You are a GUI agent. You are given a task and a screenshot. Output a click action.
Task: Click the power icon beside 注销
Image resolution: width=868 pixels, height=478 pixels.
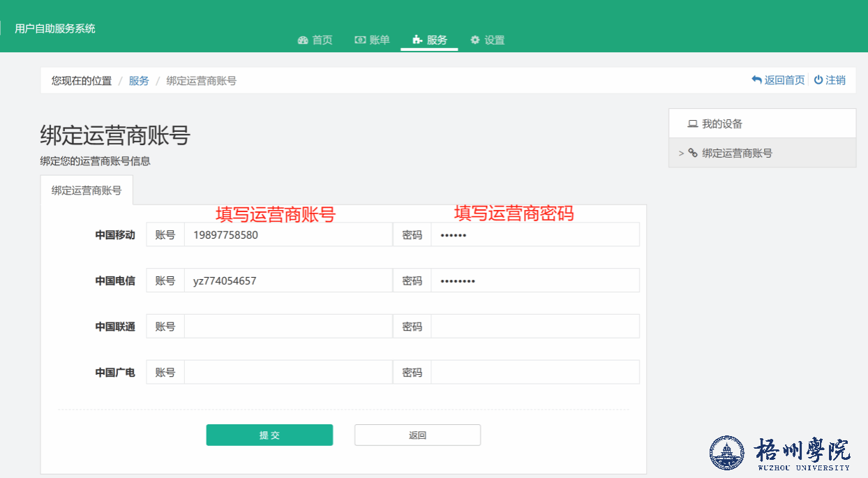click(x=818, y=80)
